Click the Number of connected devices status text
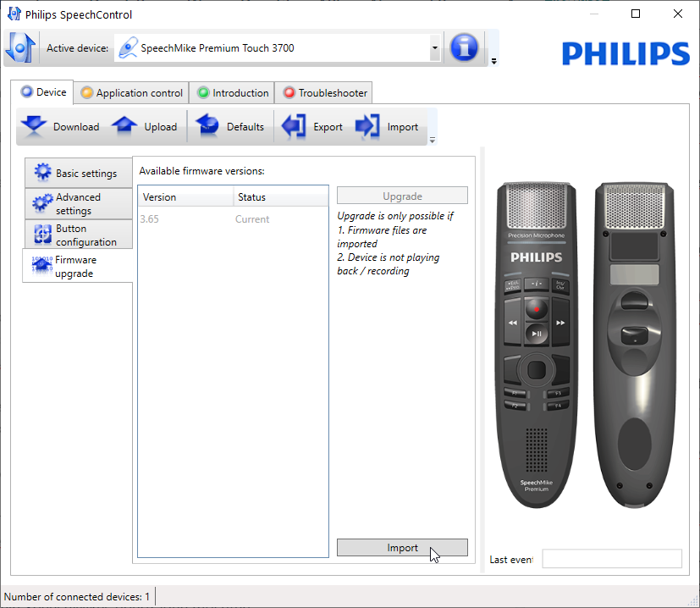The image size is (700, 608). (77, 596)
